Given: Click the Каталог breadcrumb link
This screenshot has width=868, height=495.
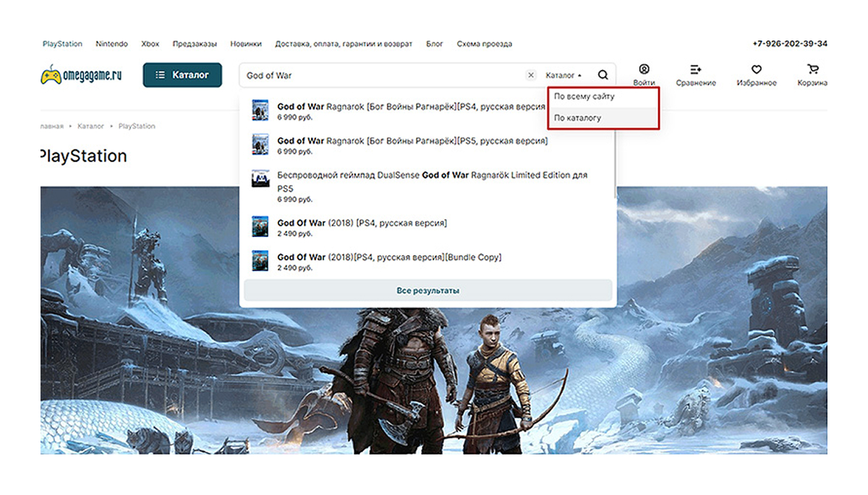Looking at the screenshot, I should (90, 126).
